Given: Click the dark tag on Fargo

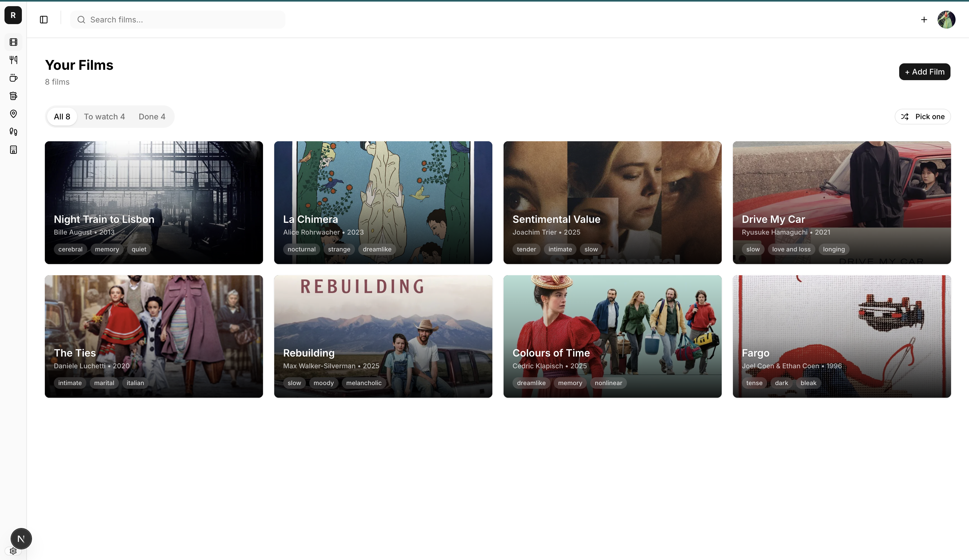Looking at the screenshot, I should 781,383.
